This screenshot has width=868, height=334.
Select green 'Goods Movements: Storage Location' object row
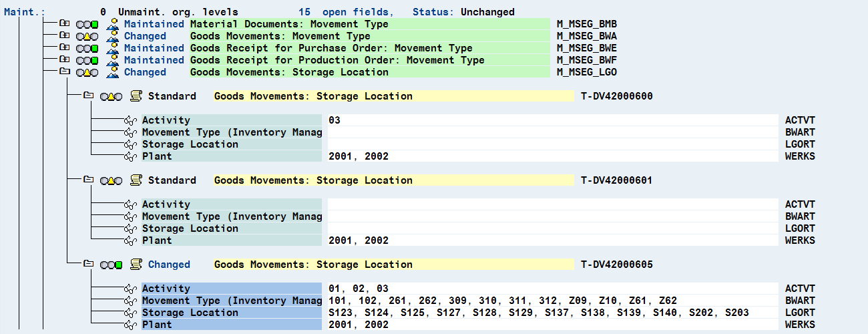coord(369,72)
